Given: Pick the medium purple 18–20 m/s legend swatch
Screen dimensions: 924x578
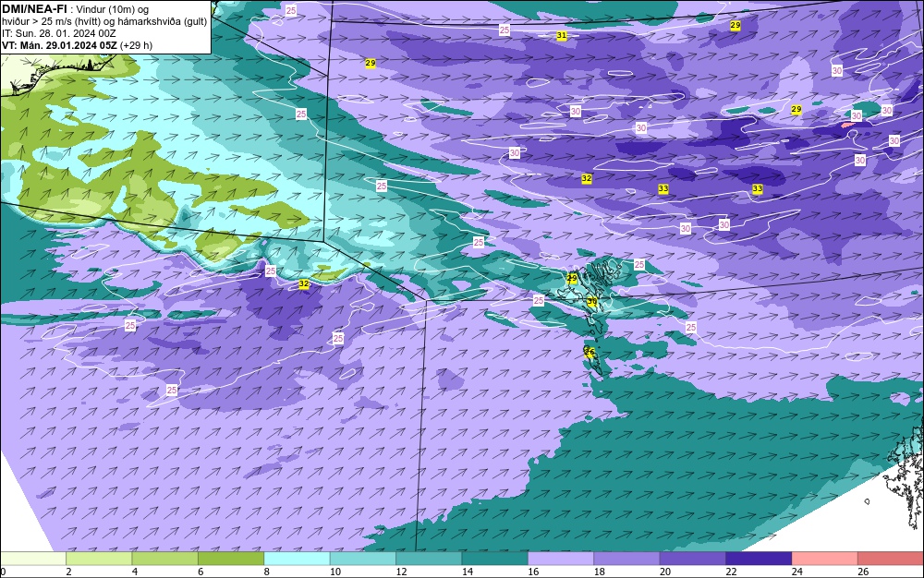Looking at the screenshot, I should point(627,559).
